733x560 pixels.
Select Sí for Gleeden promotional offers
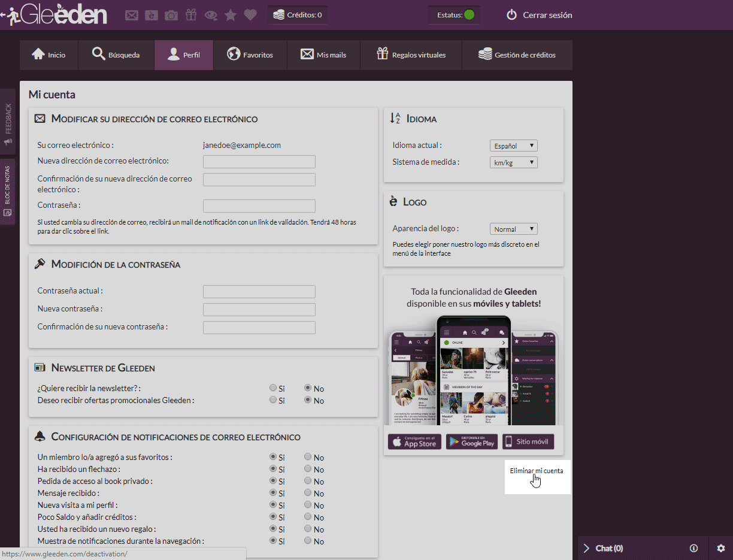273,400
